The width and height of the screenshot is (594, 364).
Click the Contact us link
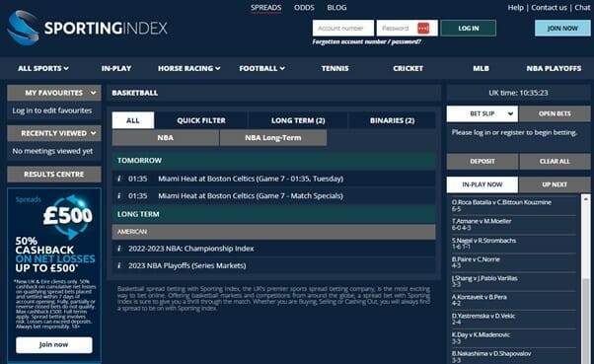point(549,8)
